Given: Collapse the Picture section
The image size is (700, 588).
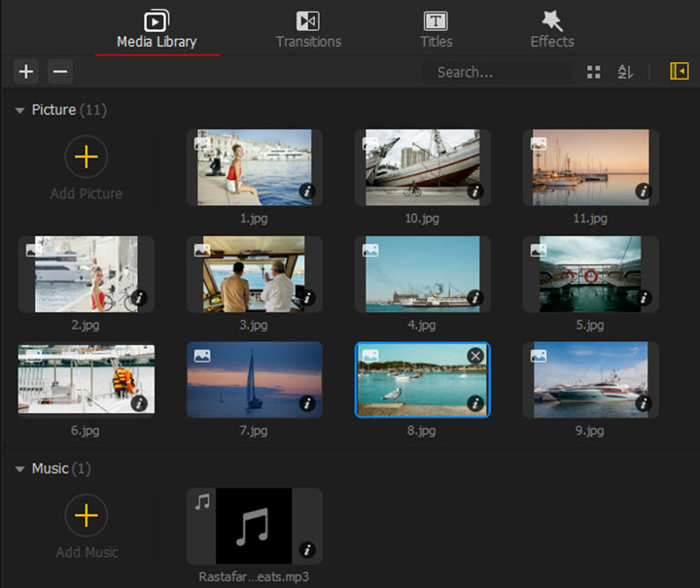Looking at the screenshot, I should pyautogui.click(x=20, y=111).
